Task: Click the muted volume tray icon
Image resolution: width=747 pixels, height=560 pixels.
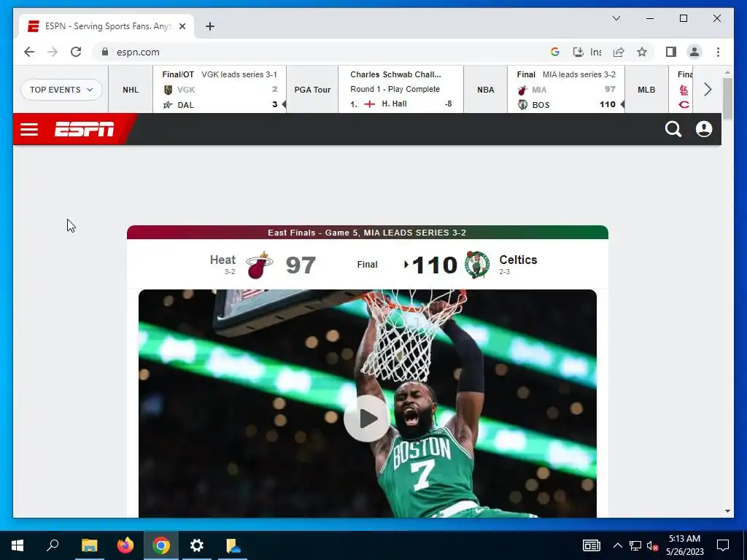Action: tap(653, 545)
